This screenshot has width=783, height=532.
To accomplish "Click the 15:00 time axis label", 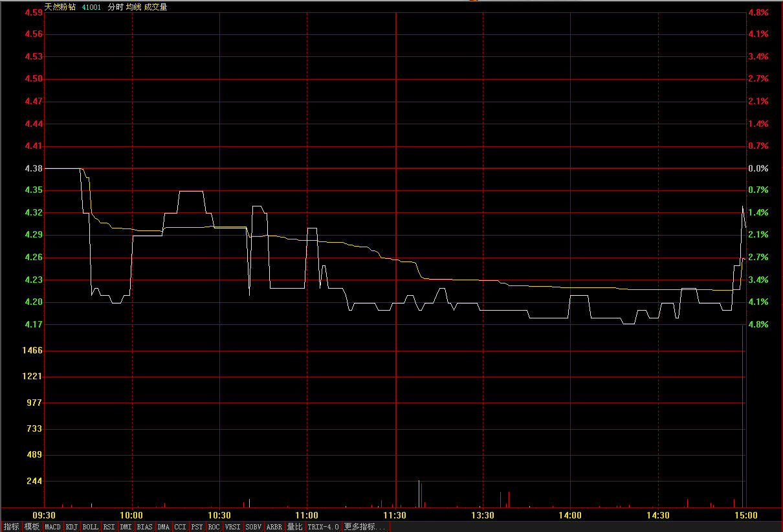I will [x=745, y=516].
